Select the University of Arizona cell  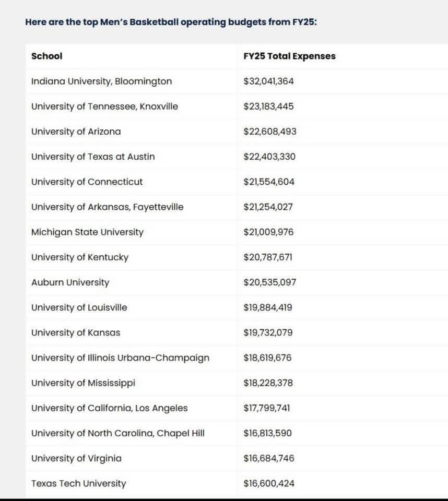(76, 132)
